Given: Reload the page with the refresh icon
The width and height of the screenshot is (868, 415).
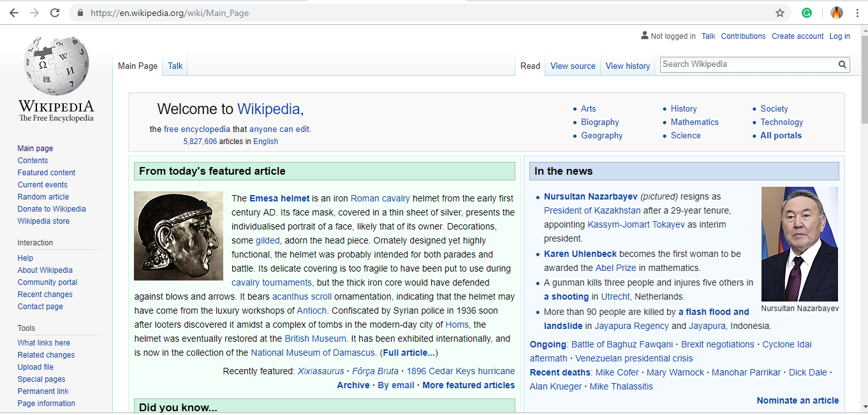Looking at the screenshot, I should [x=55, y=13].
